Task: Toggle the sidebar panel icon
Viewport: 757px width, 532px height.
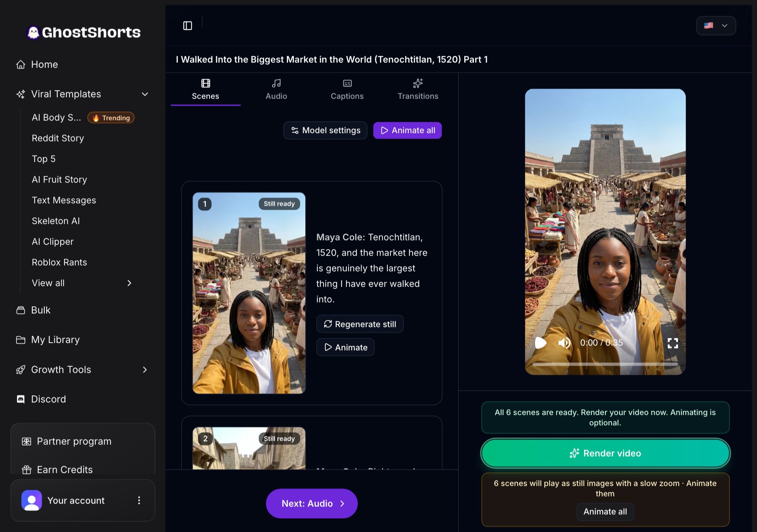Action: click(x=188, y=25)
